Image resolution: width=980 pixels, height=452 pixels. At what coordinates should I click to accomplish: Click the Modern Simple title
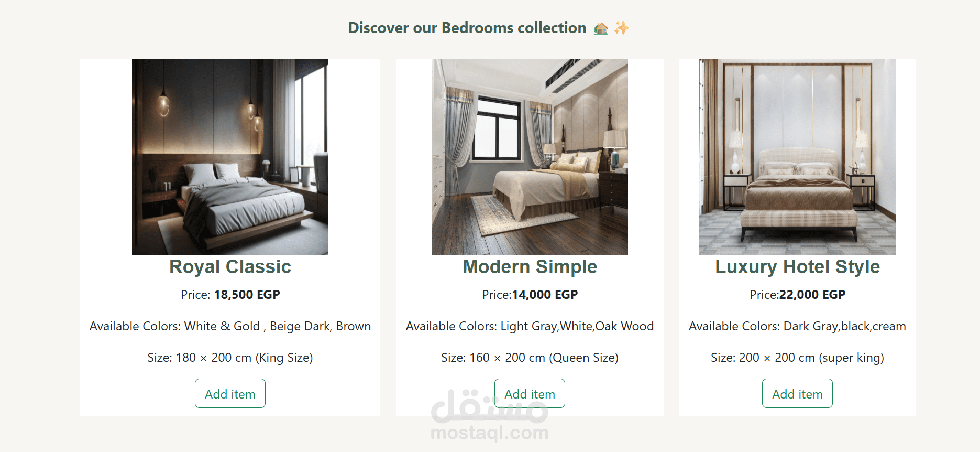(x=530, y=267)
